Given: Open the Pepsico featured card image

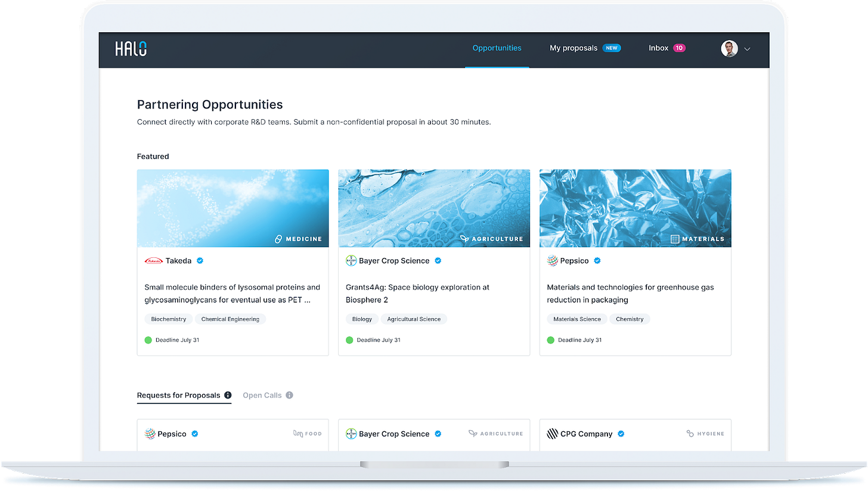Looking at the screenshot, I should 635,209.
